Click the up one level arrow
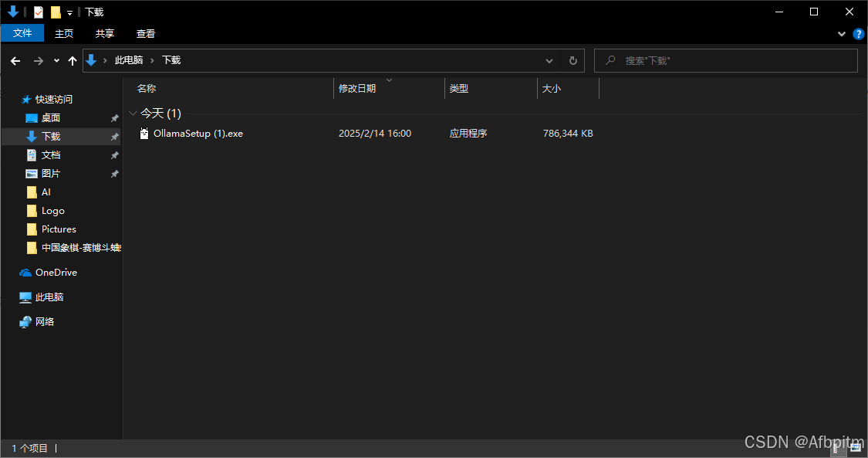Image resolution: width=868 pixels, height=458 pixels. pyautogui.click(x=72, y=60)
